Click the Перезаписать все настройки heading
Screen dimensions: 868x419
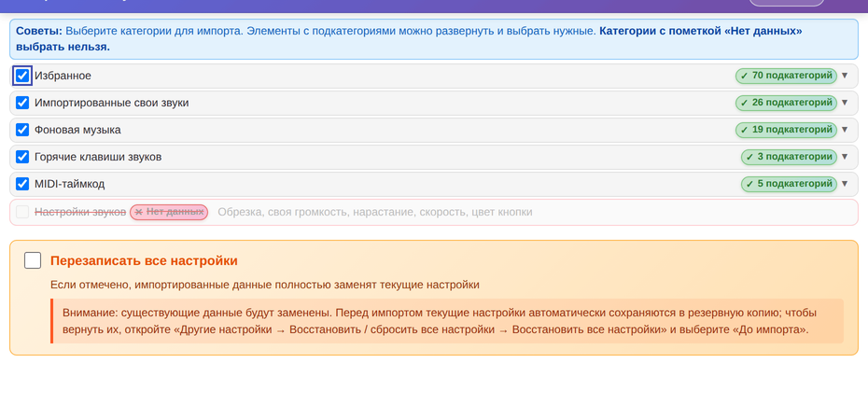point(144,260)
